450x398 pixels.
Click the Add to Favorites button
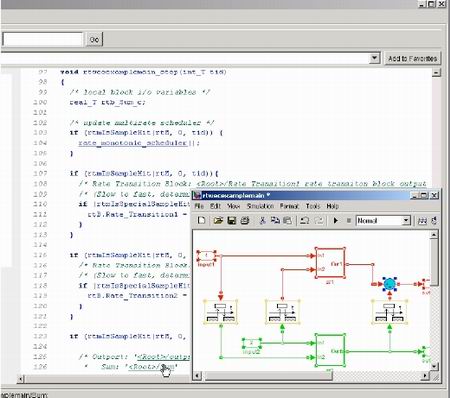(x=412, y=59)
